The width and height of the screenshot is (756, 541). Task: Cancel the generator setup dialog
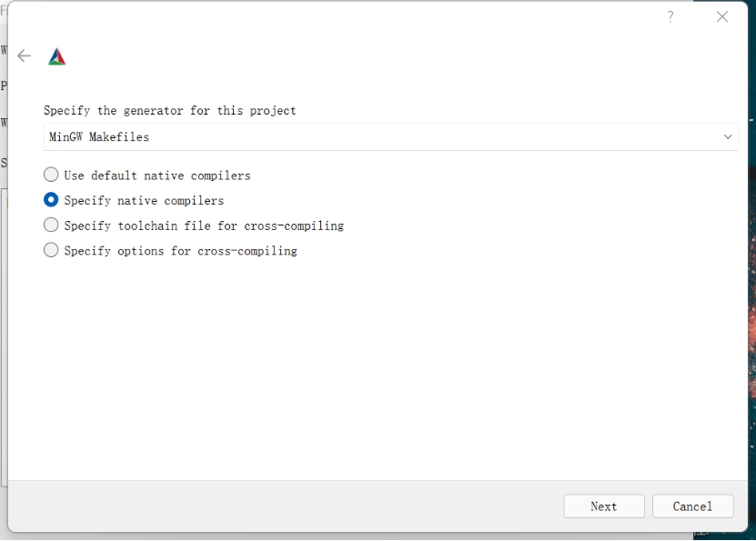[x=692, y=506]
